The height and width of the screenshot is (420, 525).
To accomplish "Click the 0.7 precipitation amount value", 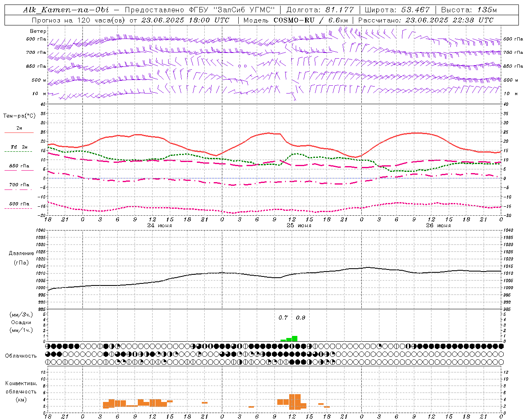I will (x=283, y=317).
